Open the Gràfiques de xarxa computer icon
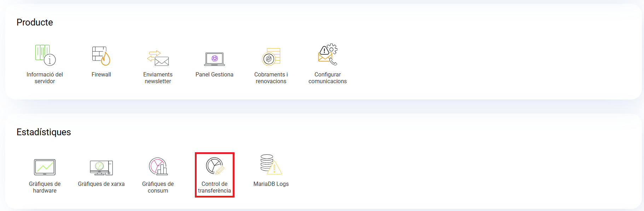Viewport: 644px width, 211px height. click(101, 167)
